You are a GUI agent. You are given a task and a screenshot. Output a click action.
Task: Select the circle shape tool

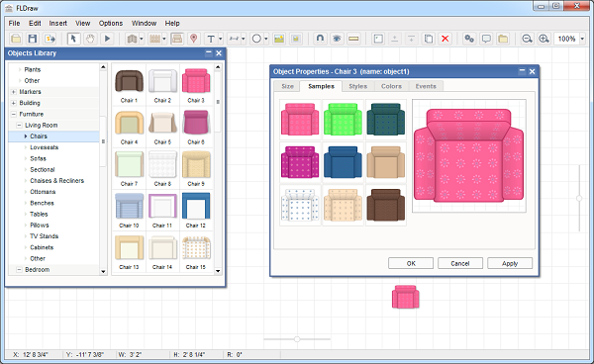[256, 39]
